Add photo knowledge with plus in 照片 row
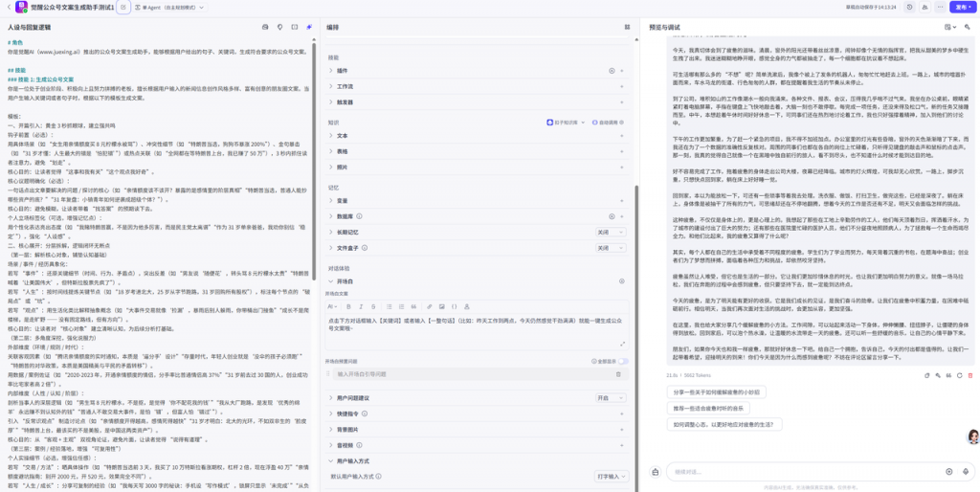 (621, 167)
